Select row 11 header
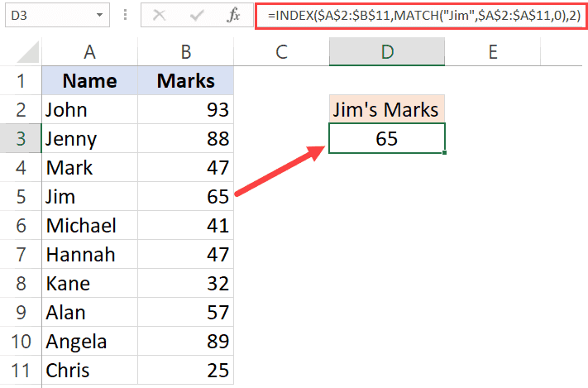 21,370
